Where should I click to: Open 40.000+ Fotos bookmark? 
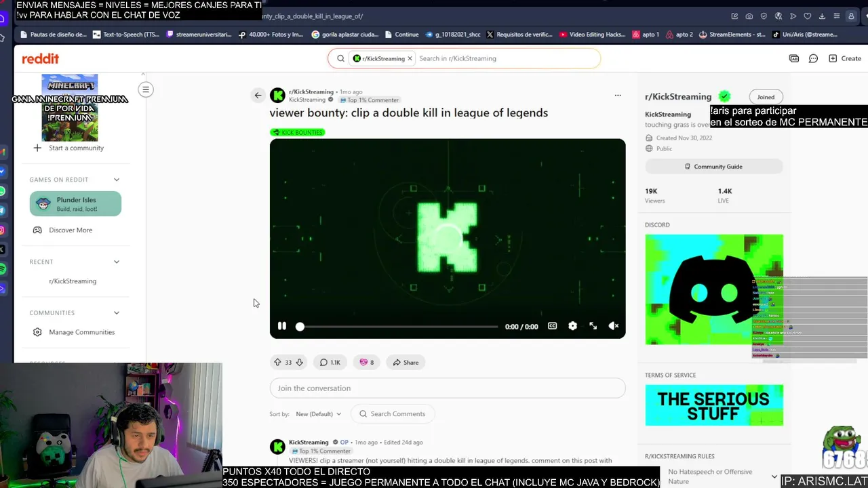tap(271, 35)
